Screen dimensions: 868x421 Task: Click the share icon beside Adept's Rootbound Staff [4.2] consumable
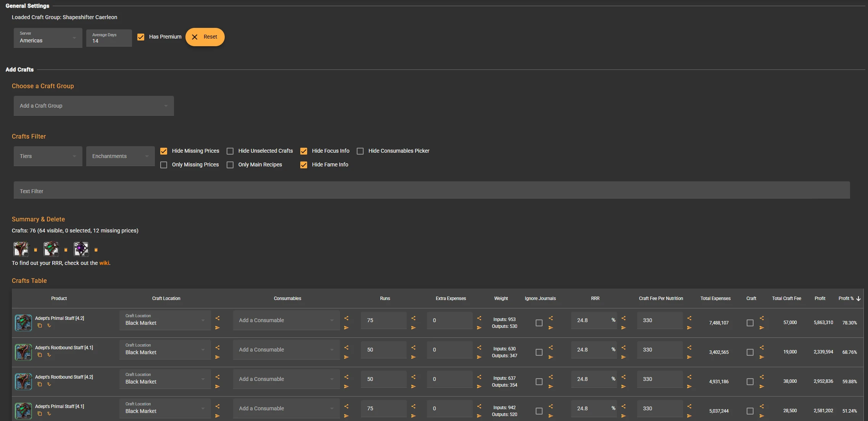pyautogui.click(x=346, y=377)
